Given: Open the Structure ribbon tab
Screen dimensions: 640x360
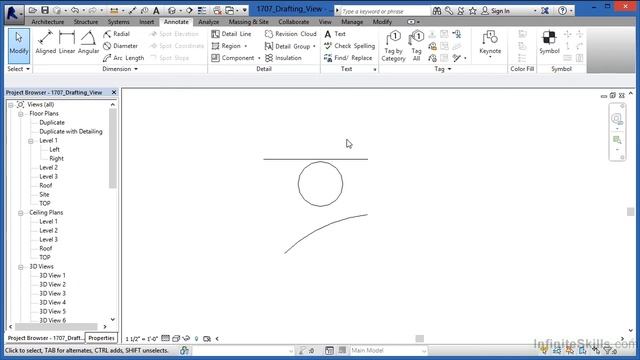Looking at the screenshot, I should point(86,22).
